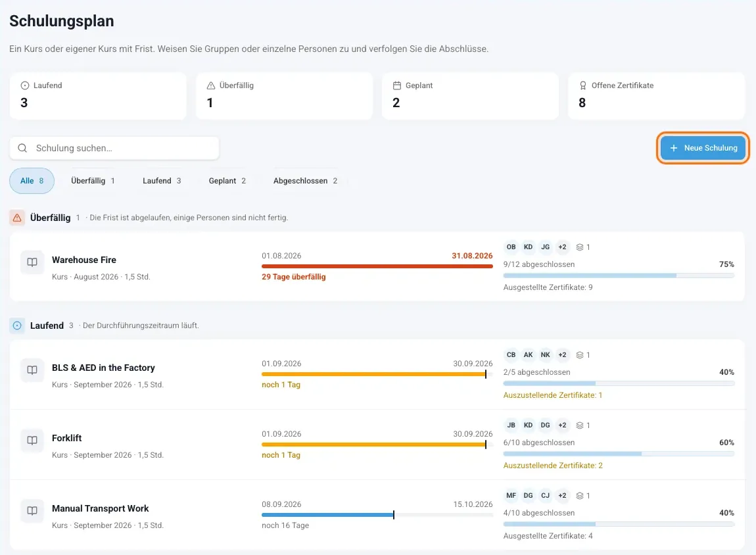Switch to the Überfällig filter tab
Viewport: 756px width, 555px height.
[x=93, y=181]
